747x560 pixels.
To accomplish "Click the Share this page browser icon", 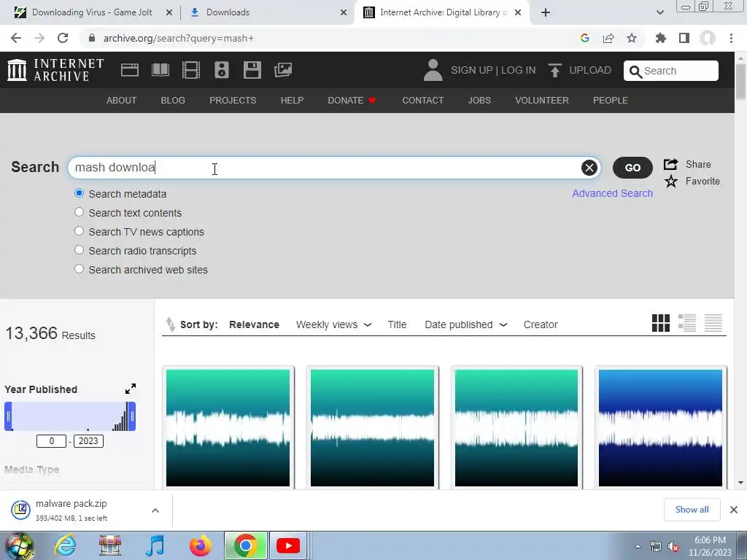I will pos(608,38).
